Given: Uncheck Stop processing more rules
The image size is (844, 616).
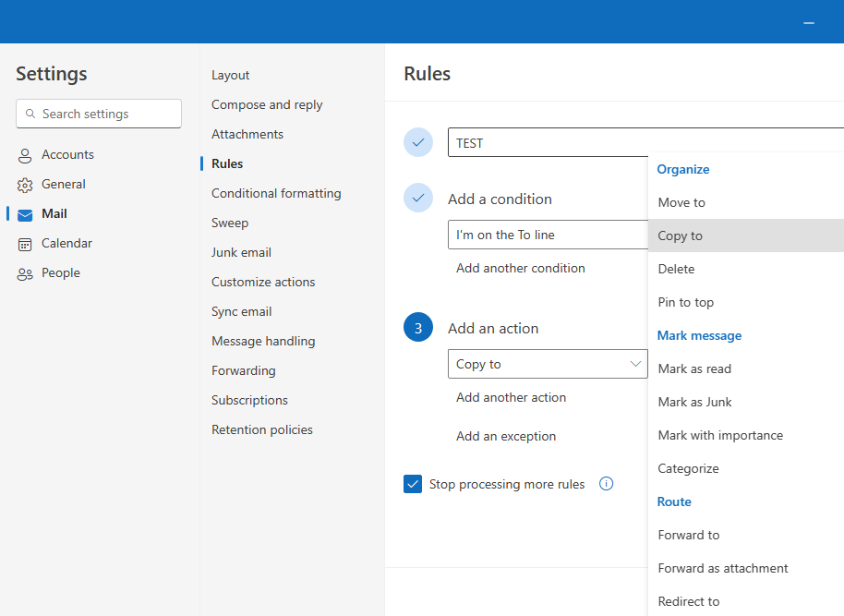Looking at the screenshot, I should pyautogui.click(x=413, y=484).
